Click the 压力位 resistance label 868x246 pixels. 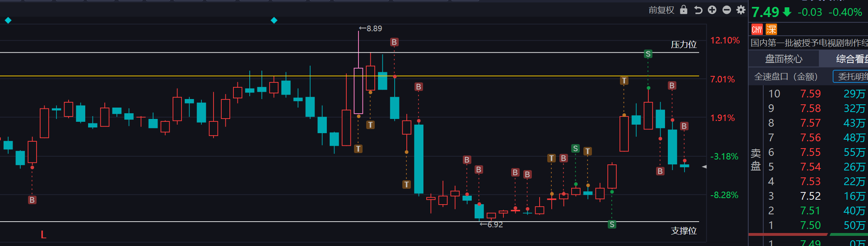pos(684,45)
